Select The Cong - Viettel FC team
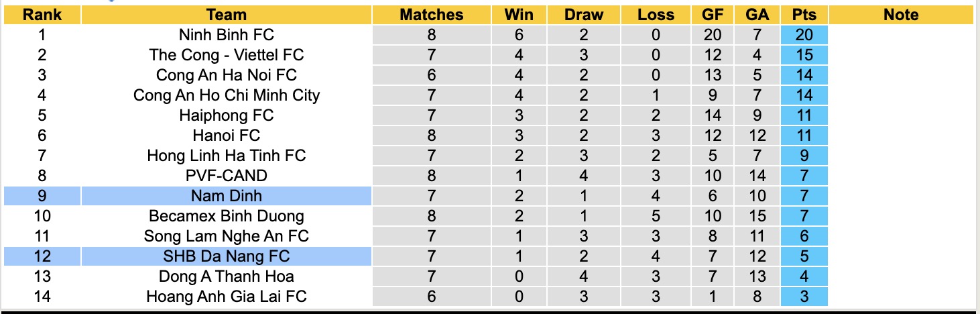 pos(227,55)
